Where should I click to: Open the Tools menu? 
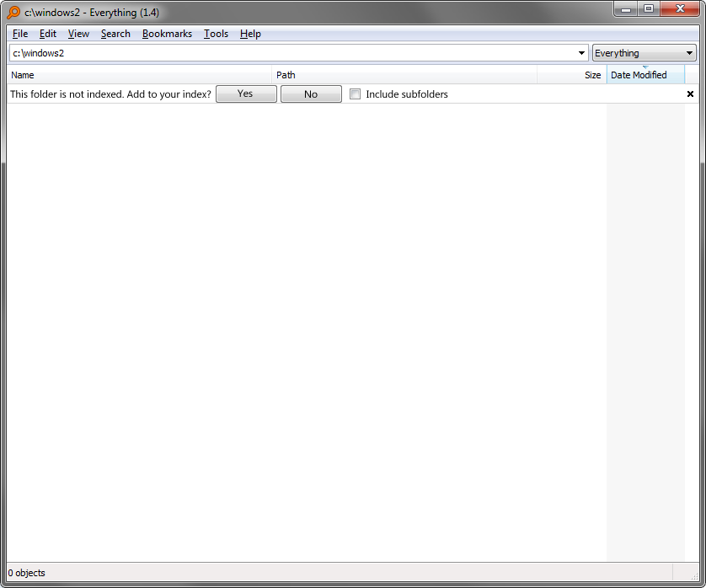[216, 34]
